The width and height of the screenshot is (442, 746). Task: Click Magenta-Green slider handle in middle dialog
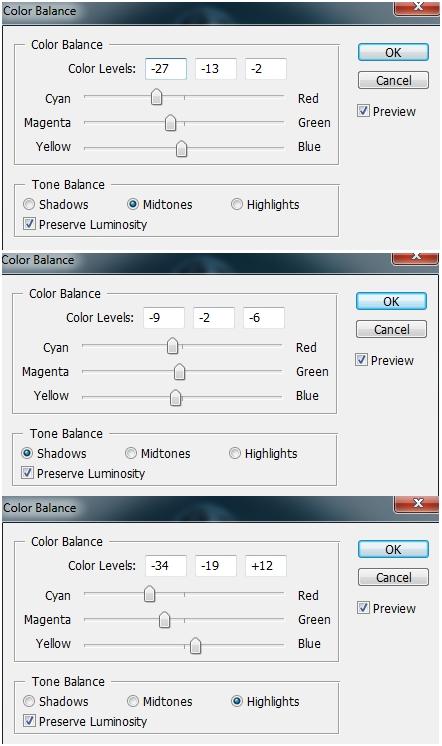[x=179, y=372]
